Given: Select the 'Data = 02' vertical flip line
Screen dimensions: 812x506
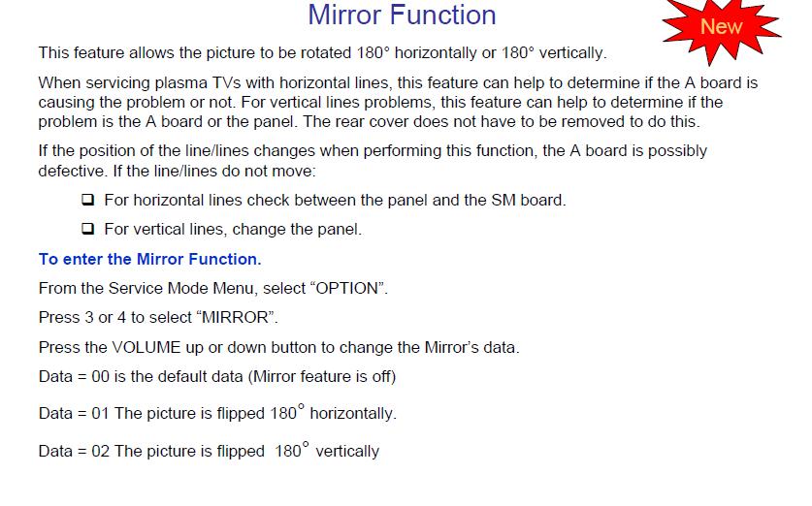Looking at the screenshot, I should pos(209,451).
